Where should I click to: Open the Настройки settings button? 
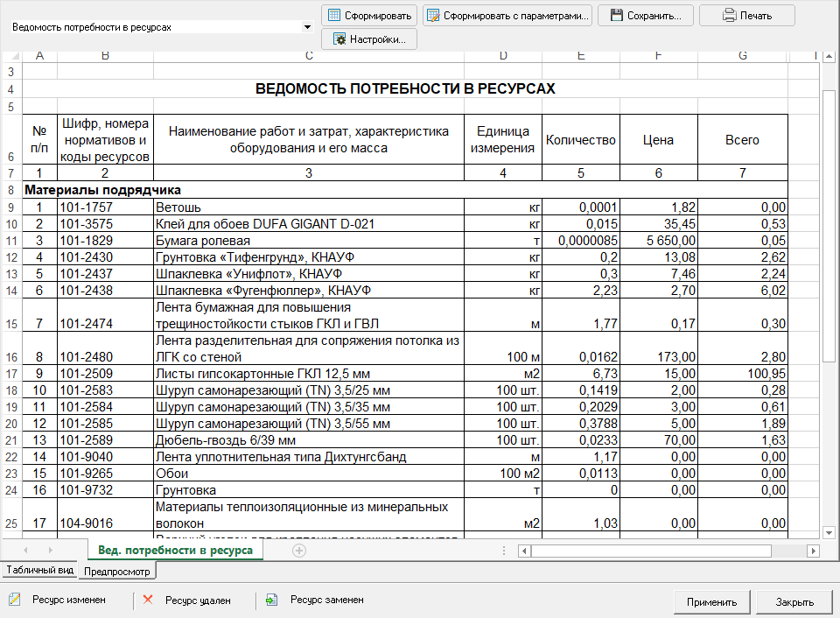point(369,39)
